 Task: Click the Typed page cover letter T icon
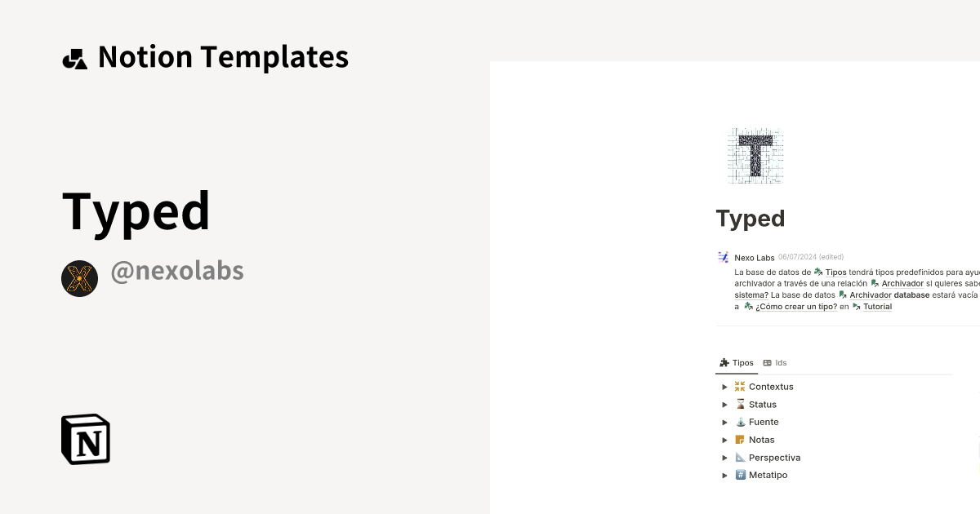click(x=755, y=155)
